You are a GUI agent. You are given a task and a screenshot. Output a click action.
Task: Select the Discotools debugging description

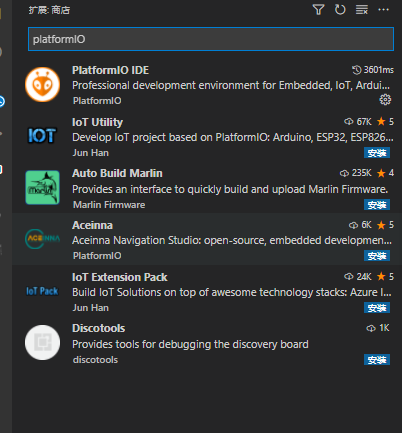[190, 344]
